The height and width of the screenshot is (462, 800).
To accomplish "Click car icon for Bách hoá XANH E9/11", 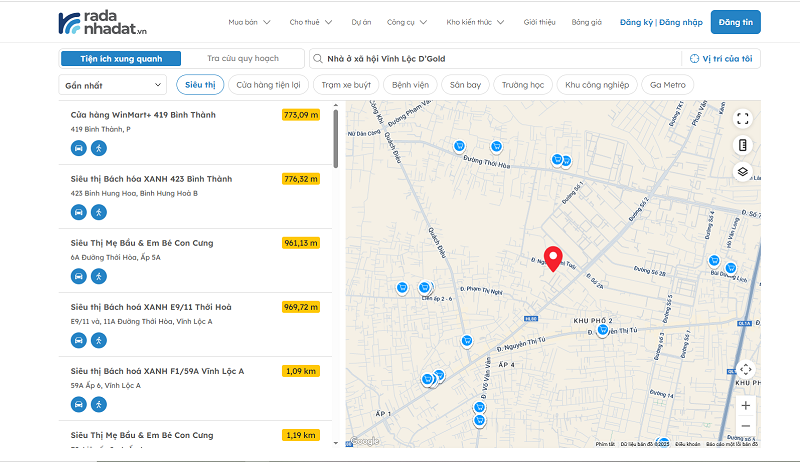I will pyautogui.click(x=79, y=340).
